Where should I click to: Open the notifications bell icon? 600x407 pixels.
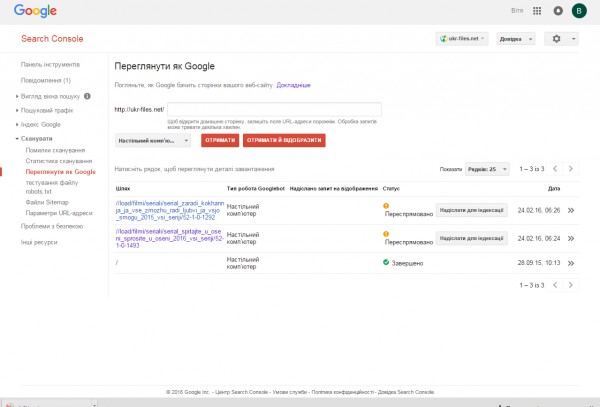558,11
